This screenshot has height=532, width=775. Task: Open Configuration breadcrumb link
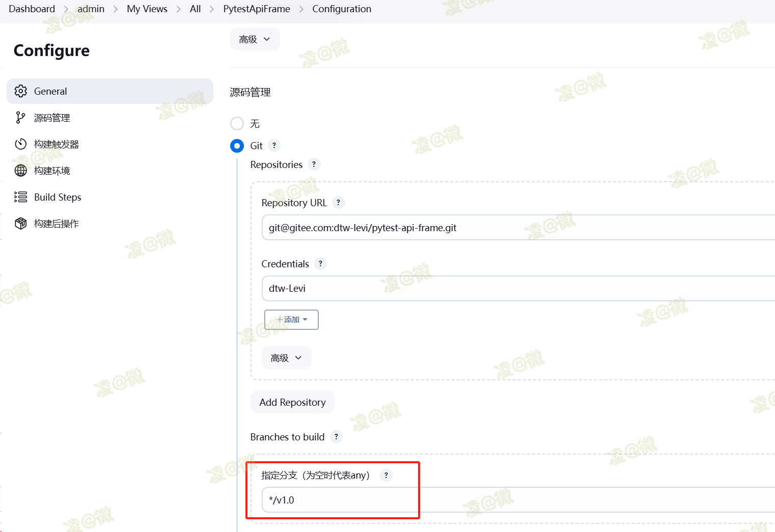pos(342,9)
